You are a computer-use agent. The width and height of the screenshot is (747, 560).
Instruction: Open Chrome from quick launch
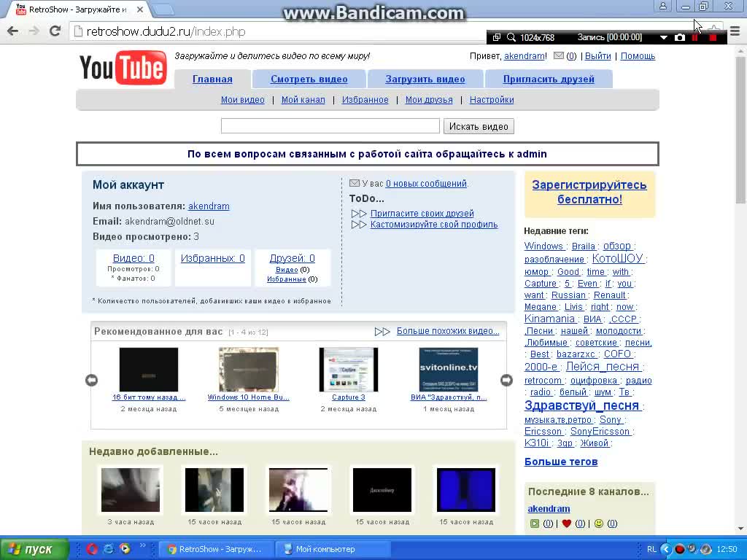(125, 548)
